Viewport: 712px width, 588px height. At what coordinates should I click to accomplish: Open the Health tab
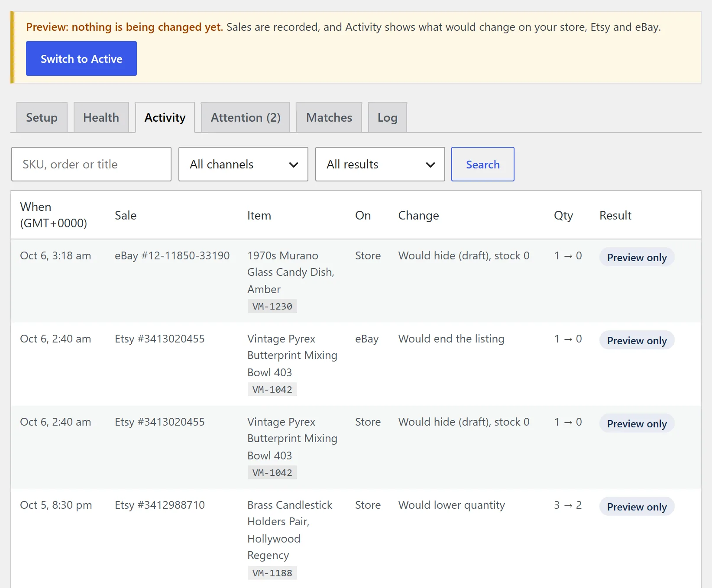click(x=101, y=117)
